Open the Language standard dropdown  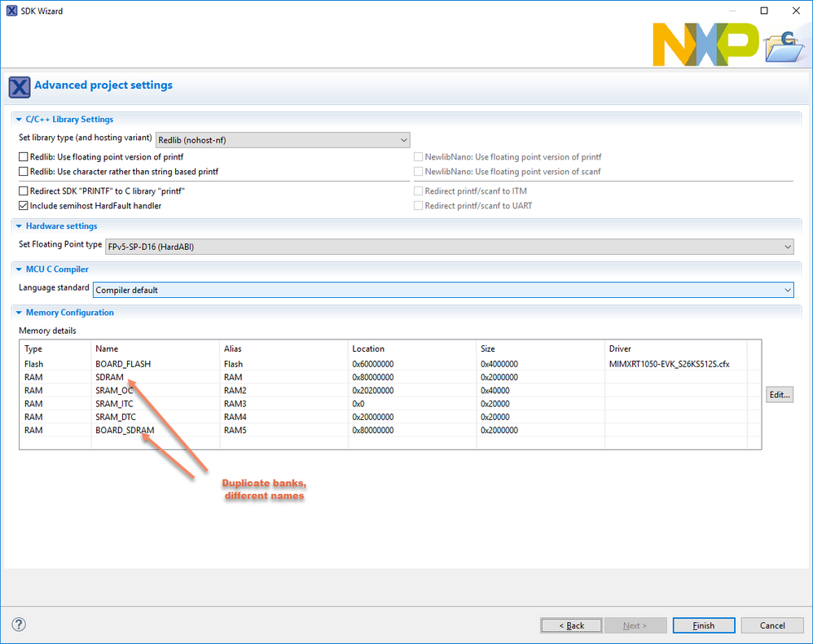pos(443,290)
